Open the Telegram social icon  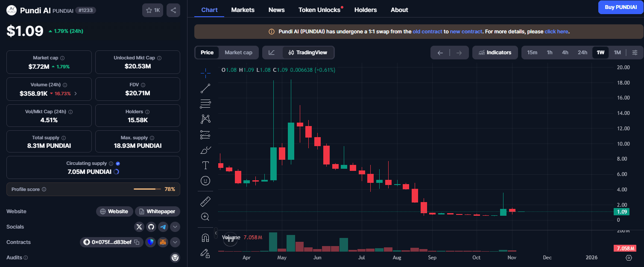(x=163, y=226)
